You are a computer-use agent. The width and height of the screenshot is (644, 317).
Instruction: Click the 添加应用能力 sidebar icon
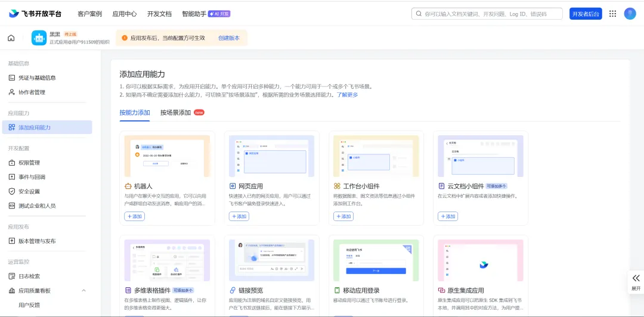click(12, 128)
